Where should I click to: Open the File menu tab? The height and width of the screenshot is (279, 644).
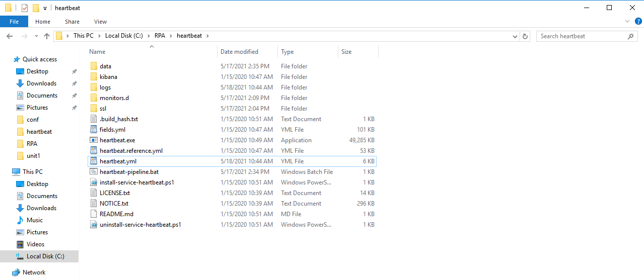(14, 22)
